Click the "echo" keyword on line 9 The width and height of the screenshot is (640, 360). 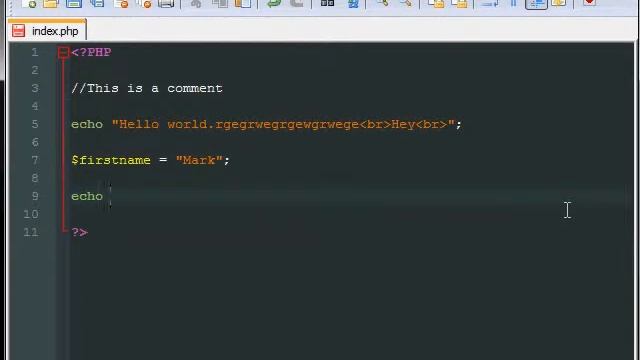pyautogui.click(x=87, y=196)
